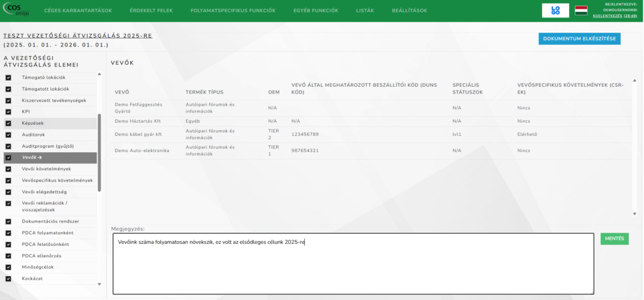
Task: Toggle Képzések checkbox
Action: [x=8, y=123]
